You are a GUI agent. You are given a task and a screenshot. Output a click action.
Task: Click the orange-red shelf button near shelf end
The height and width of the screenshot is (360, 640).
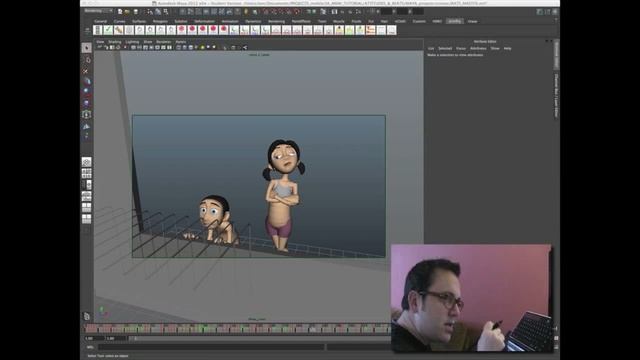[371, 30]
